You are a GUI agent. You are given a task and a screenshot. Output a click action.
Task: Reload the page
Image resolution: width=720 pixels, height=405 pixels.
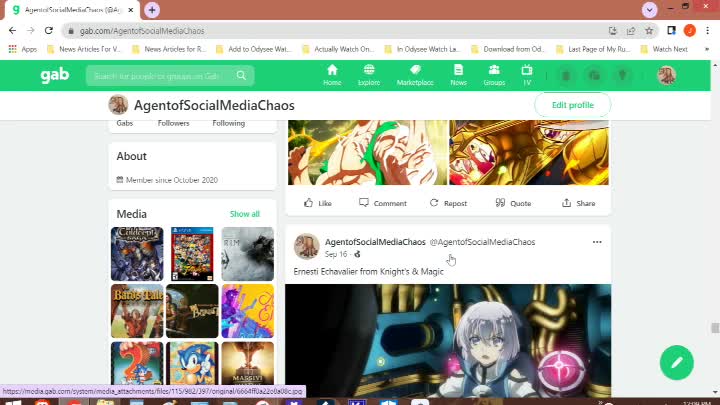point(49,31)
